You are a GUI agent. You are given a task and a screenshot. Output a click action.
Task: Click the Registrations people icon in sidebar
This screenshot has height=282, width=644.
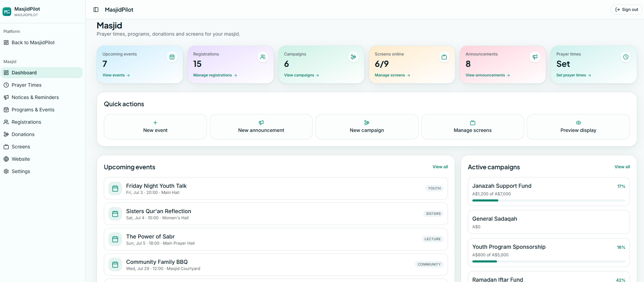coord(6,122)
